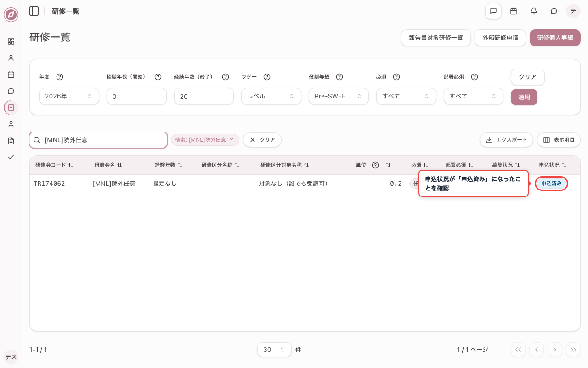The image size is (588, 368).
Task: Show help for 年度 filter
Action: click(x=60, y=77)
